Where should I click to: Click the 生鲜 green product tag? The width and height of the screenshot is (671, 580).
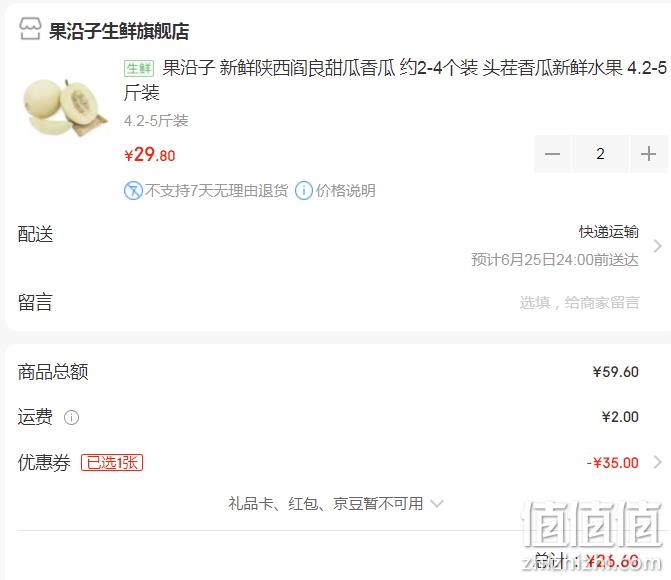[139, 68]
